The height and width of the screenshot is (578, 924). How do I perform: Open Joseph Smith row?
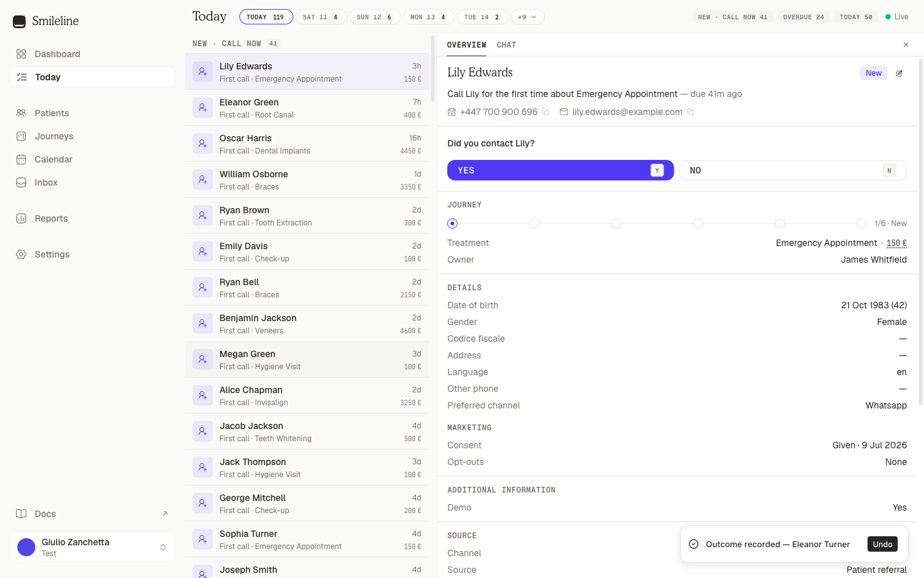307,568
